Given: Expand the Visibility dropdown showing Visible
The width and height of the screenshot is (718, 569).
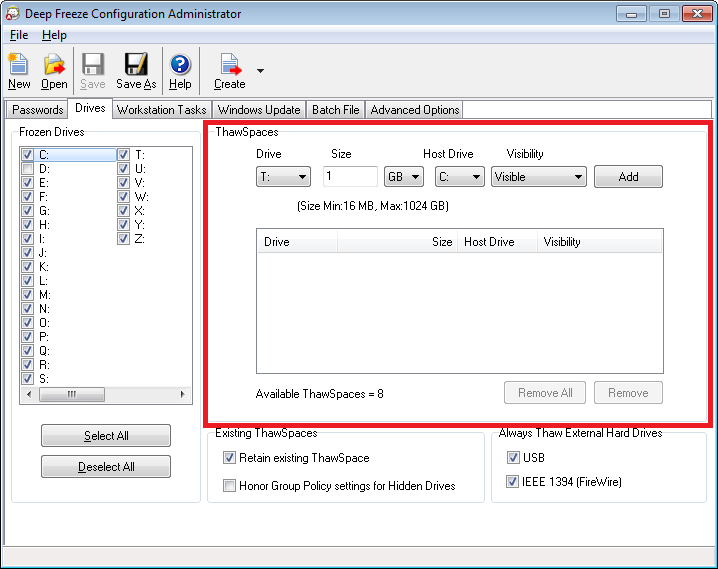Looking at the screenshot, I should click(538, 177).
